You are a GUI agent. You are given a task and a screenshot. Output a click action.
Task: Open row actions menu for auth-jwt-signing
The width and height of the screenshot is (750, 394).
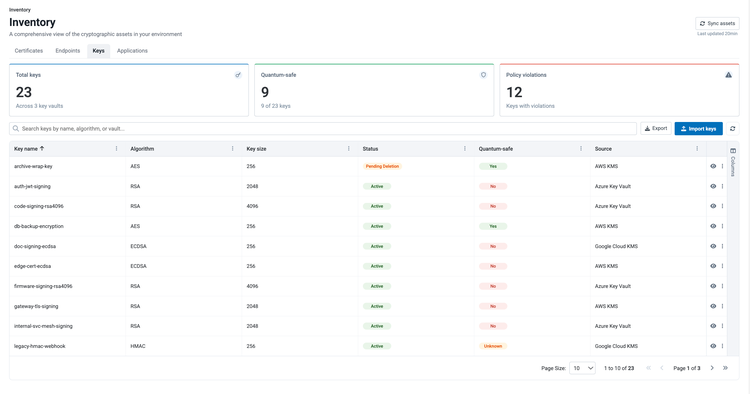pyautogui.click(x=722, y=186)
